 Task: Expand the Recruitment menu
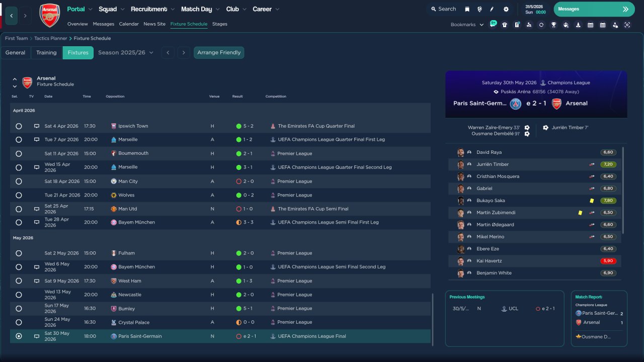pyautogui.click(x=152, y=9)
